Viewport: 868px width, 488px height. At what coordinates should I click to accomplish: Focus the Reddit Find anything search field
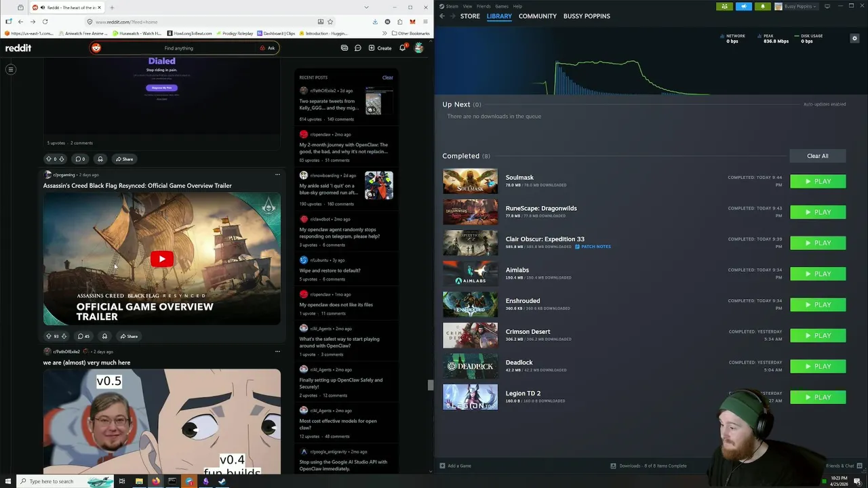(179, 48)
